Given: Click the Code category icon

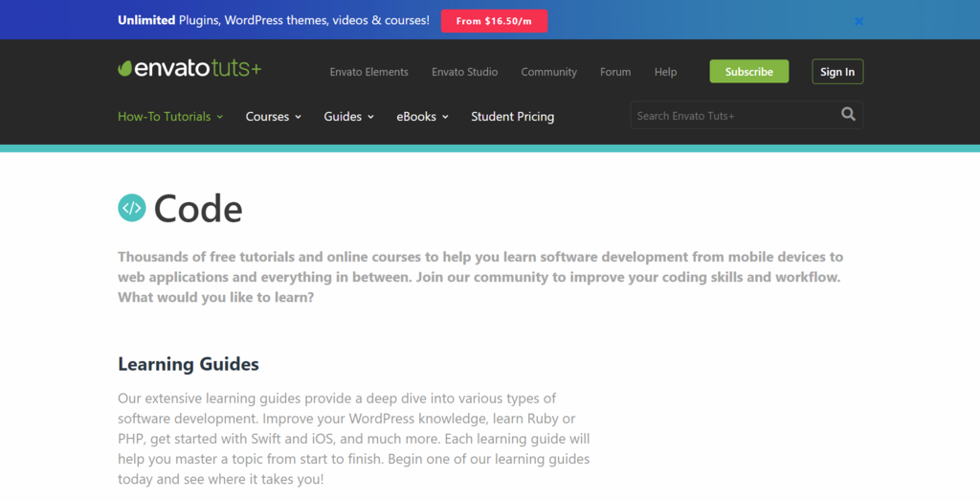Looking at the screenshot, I should click(132, 208).
